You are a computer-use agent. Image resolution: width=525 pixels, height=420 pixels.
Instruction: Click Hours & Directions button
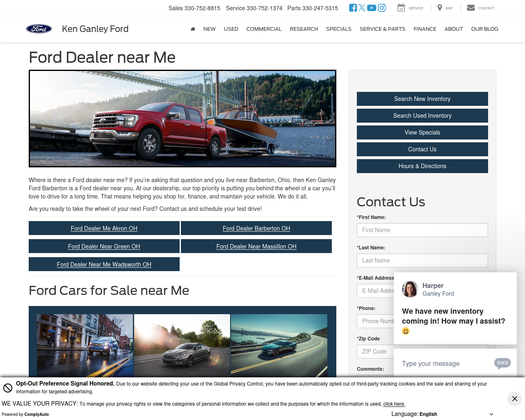click(422, 166)
